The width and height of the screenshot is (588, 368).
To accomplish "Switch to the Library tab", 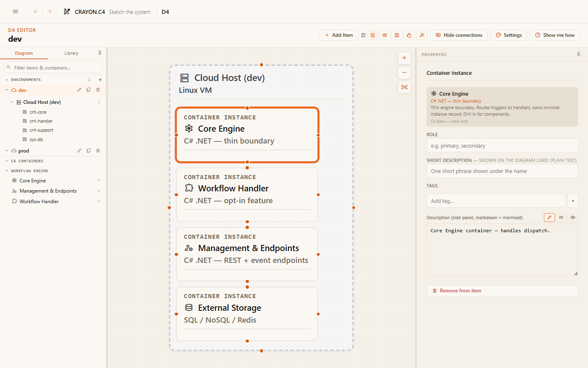I will [71, 53].
